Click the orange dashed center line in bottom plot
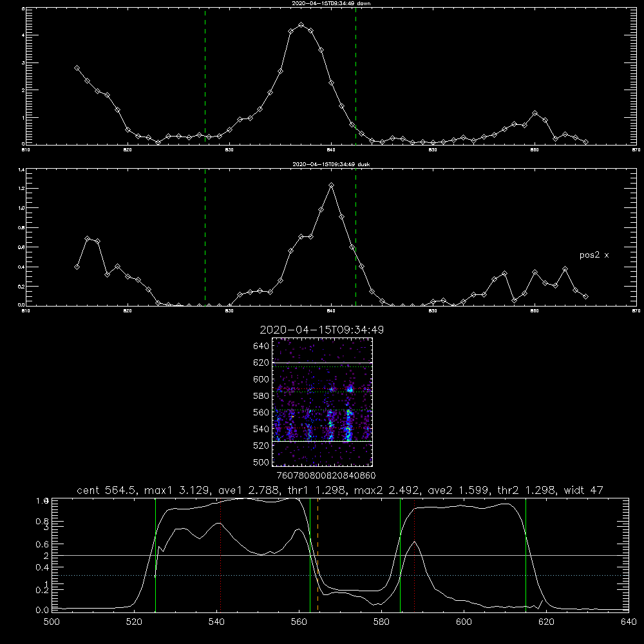This screenshot has width=644, height=644. coord(318,554)
